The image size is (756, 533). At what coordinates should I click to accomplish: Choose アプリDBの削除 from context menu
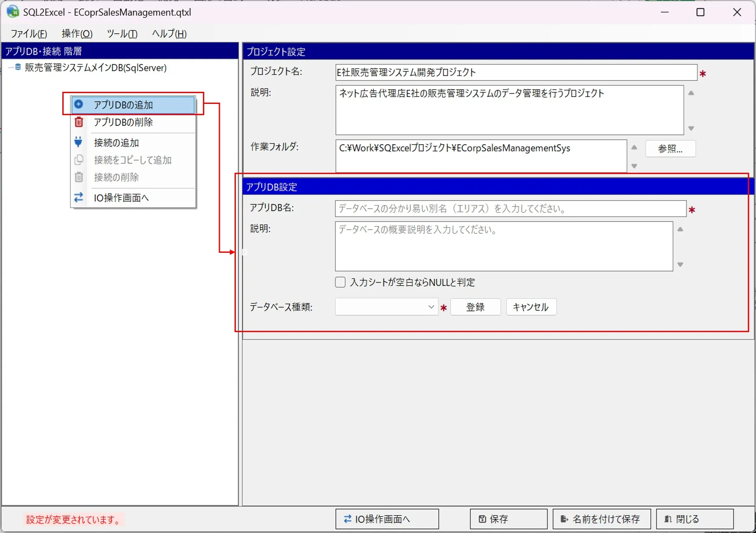(x=133, y=122)
